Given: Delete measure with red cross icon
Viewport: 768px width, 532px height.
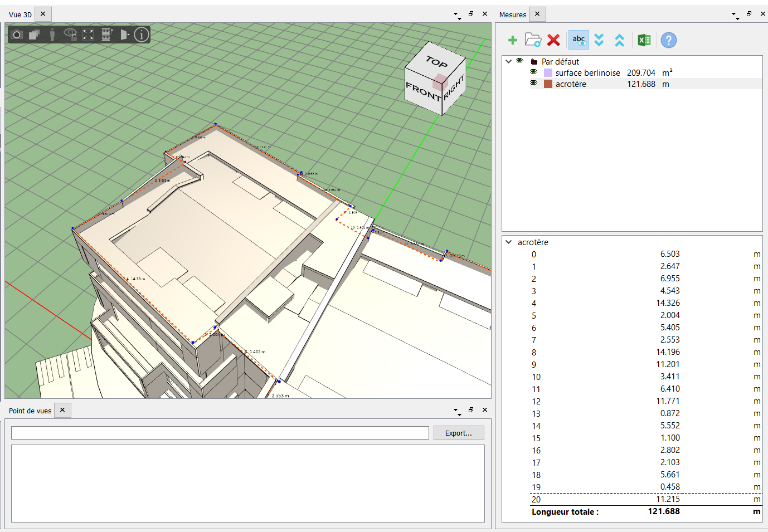Looking at the screenshot, I should pos(553,40).
